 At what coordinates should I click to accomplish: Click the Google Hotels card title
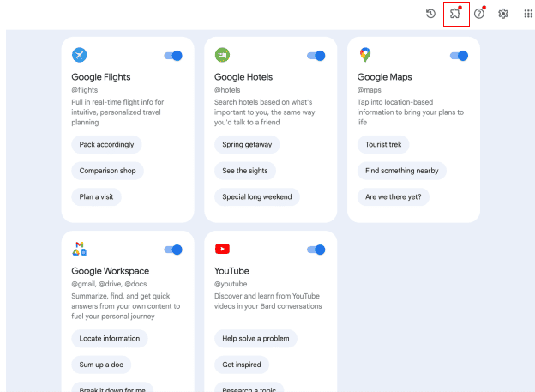pyautogui.click(x=243, y=77)
